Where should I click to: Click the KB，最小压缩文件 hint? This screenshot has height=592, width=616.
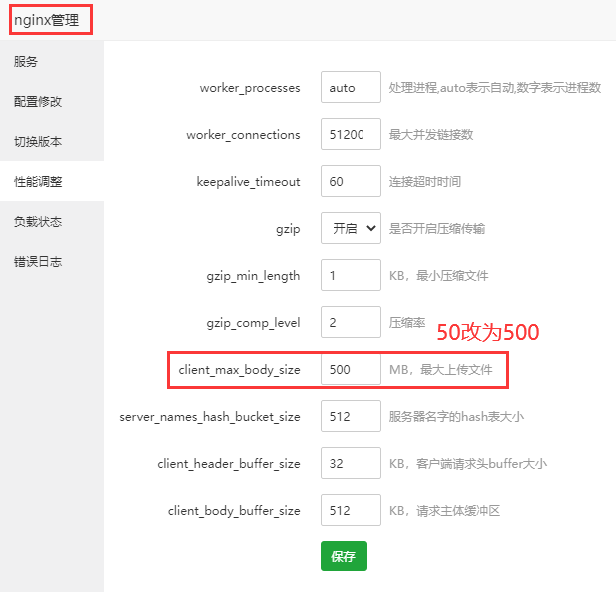click(x=438, y=275)
